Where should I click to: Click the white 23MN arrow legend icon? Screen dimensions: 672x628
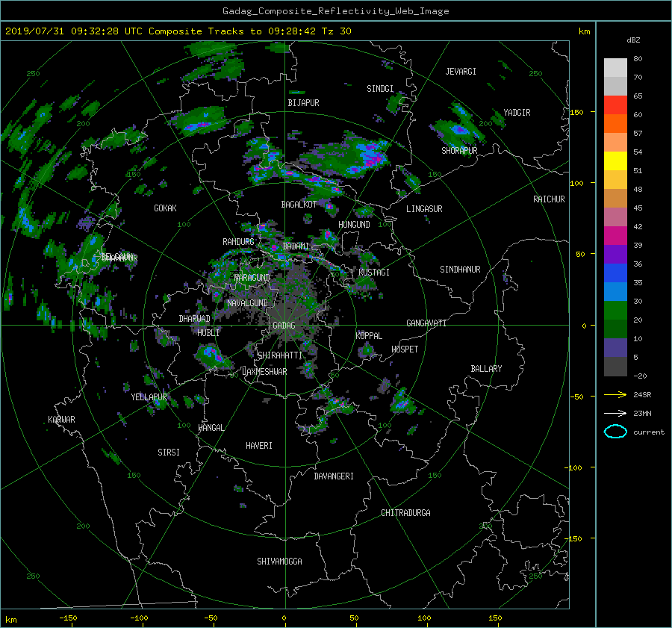pos(615,413)
